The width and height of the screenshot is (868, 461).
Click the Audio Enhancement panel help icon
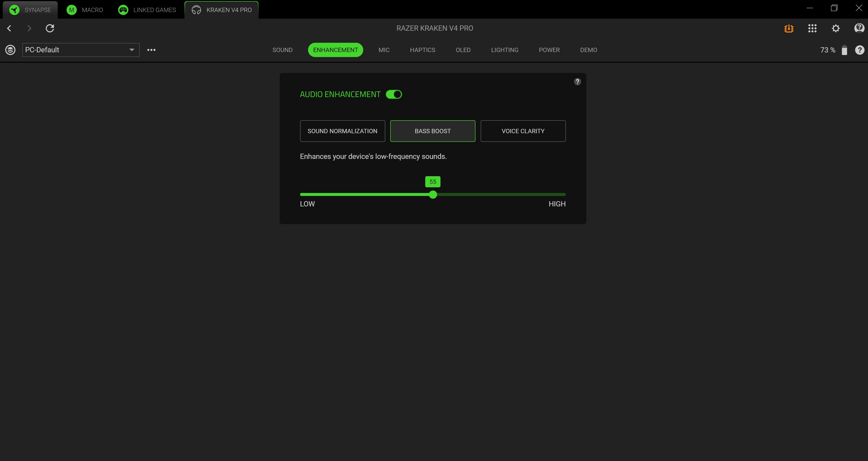coord(577,82)
